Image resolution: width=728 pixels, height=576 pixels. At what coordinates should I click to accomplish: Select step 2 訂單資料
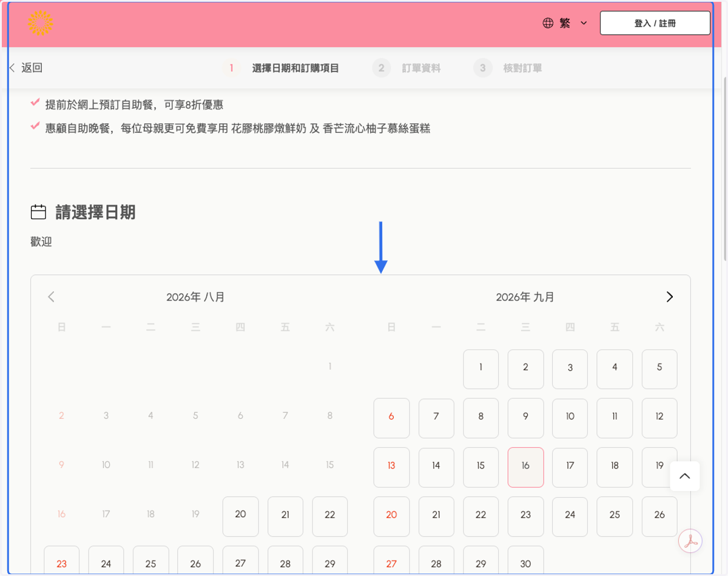point(406,68)
